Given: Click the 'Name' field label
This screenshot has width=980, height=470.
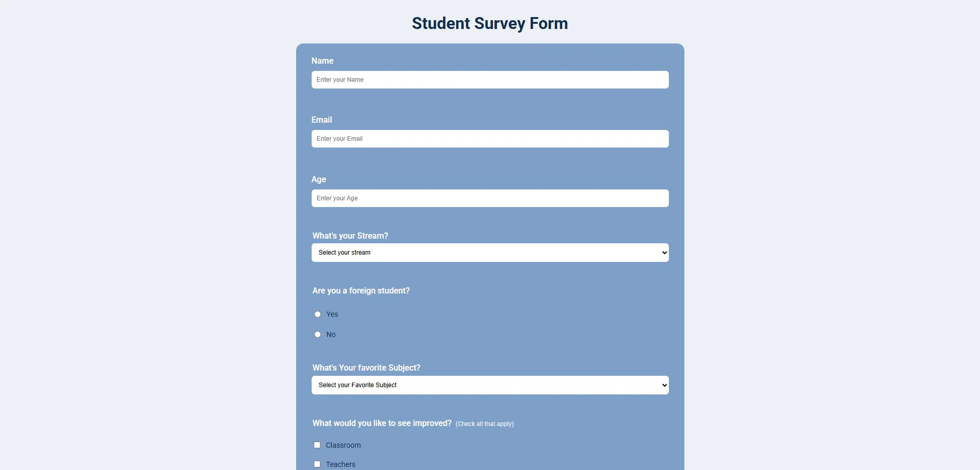Looking at the screenshot, I should pos(323,61).
